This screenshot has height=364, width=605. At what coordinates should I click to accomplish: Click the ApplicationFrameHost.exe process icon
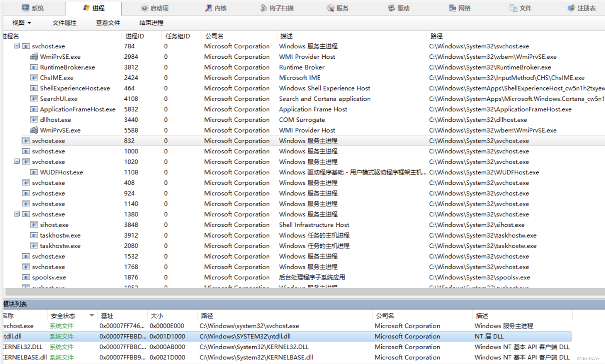[x=34, y=109]
